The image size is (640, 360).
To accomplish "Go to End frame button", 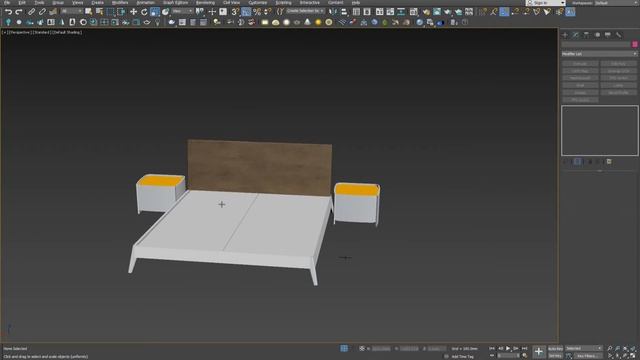I will (524, 348).
